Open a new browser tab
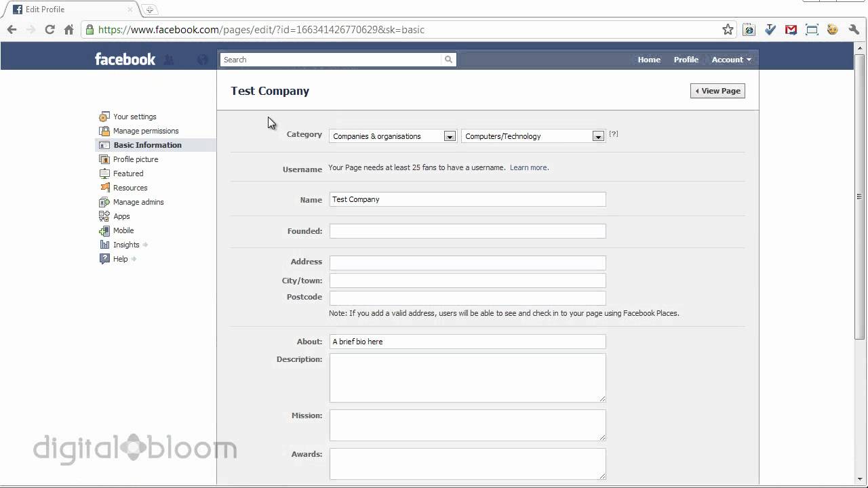The image size is (868, 488). click(x=150, y=9)
